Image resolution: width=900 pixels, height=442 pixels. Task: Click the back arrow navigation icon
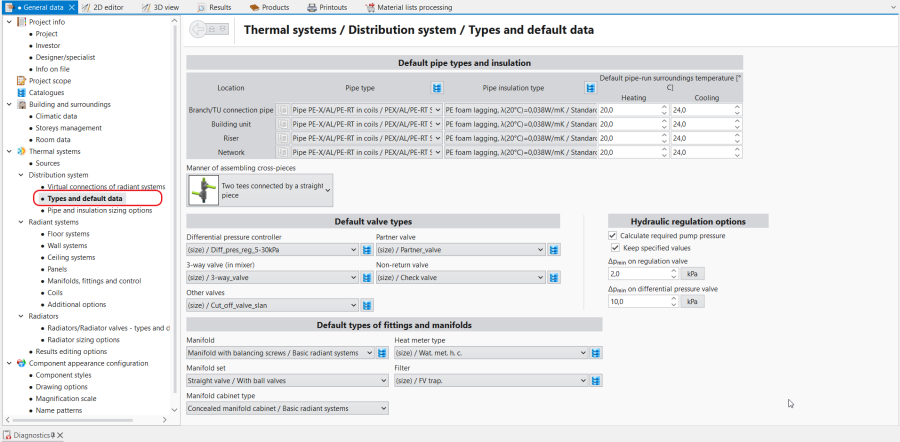tap(198, 29)
